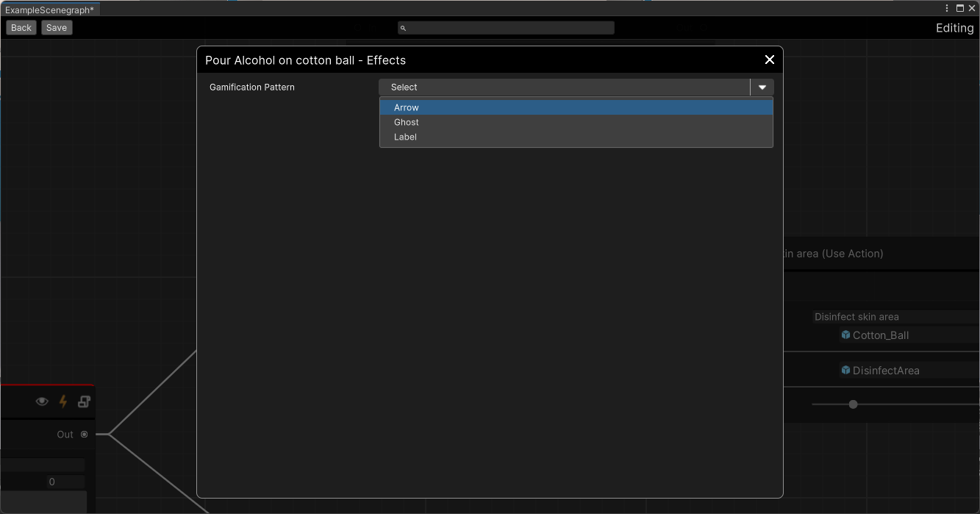Click the In input port near the search bar

[358, 27]
